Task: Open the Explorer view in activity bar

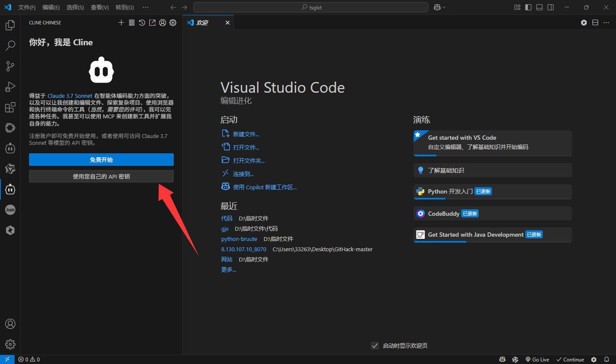Action: pyautogui.click(x=10, y=25)
